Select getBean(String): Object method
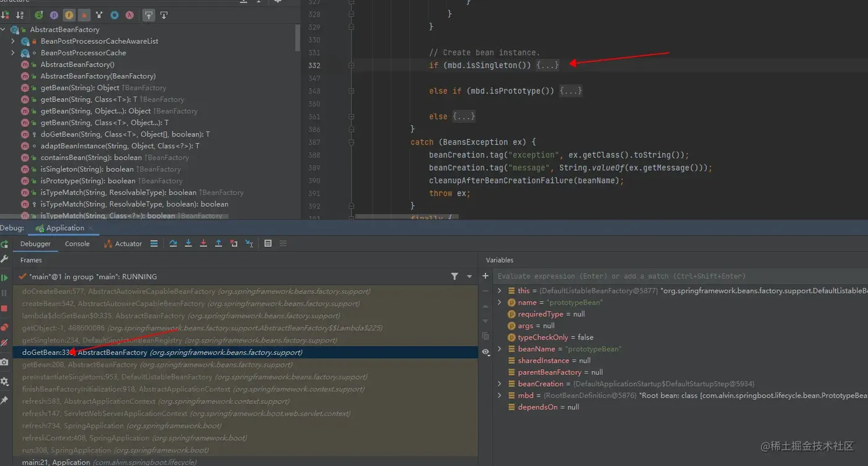The height and width of the screenshot is (466, 868). (x=80, y=87)
